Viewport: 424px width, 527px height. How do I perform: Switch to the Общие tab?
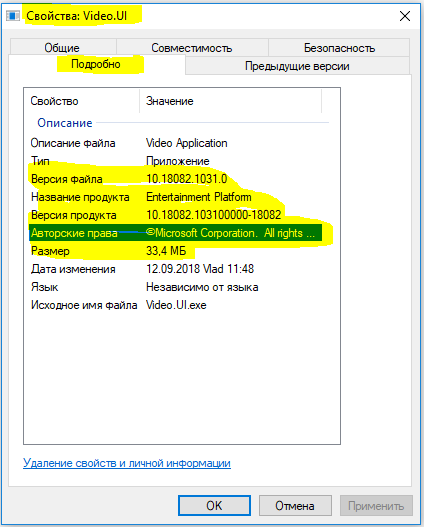click(x=62, y=48)
